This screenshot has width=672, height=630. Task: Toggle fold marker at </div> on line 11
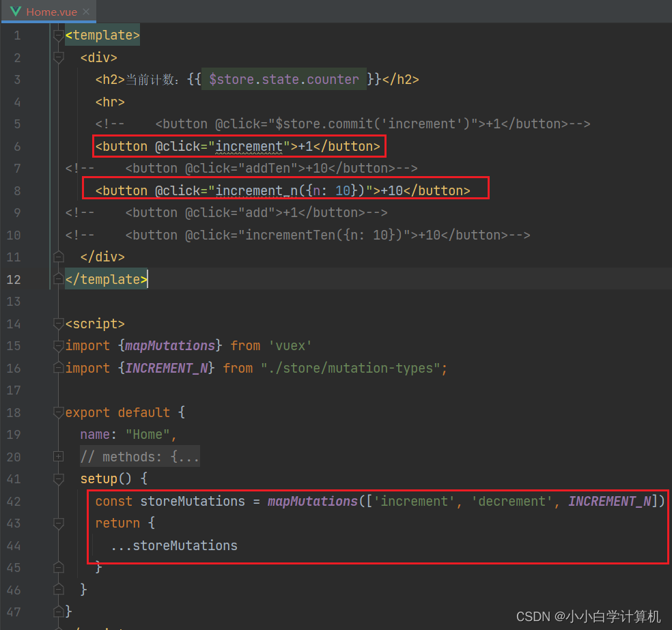pyautogui.click(x=59, y=257)
